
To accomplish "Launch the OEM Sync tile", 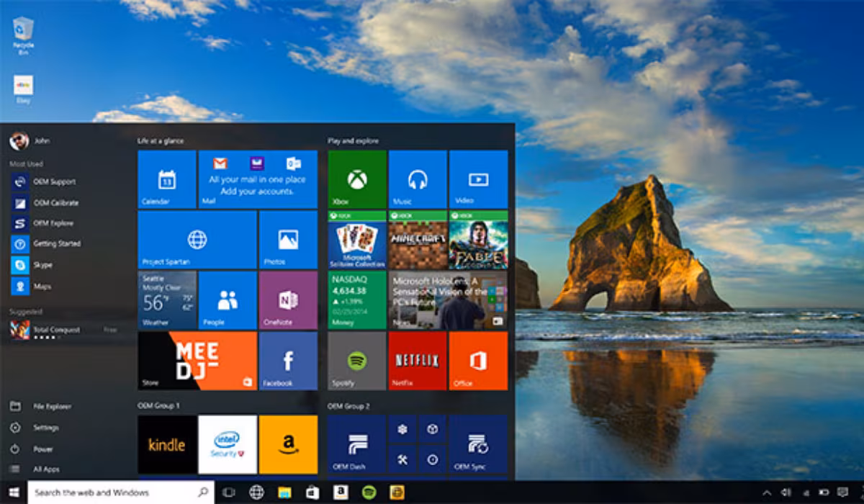I will click(x=478, y=444).
